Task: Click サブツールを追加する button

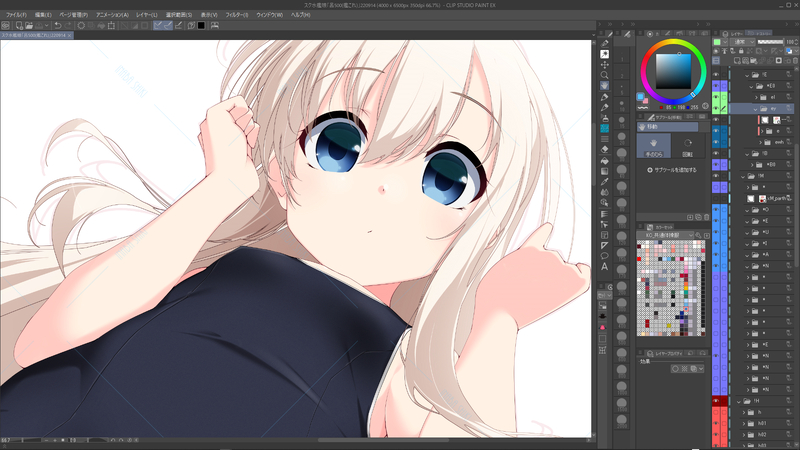Action: click(x=671, y=170)
